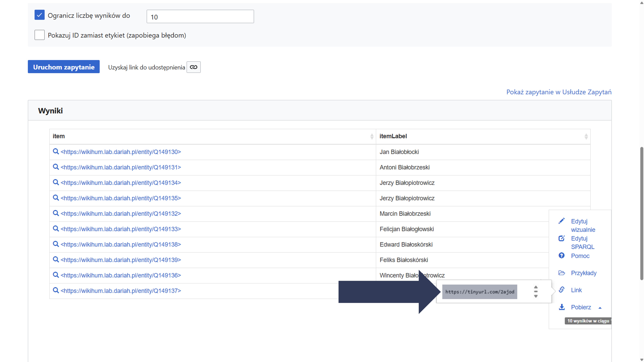Uncheck Ogranicz liczbę wyników do checkbox
The image size is (644, 362).
40,15
